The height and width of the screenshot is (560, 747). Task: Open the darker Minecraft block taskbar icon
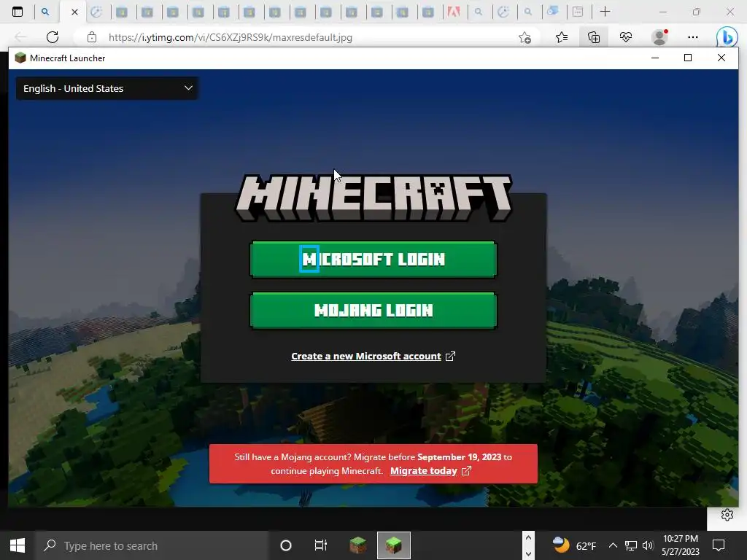click(357, 545)
